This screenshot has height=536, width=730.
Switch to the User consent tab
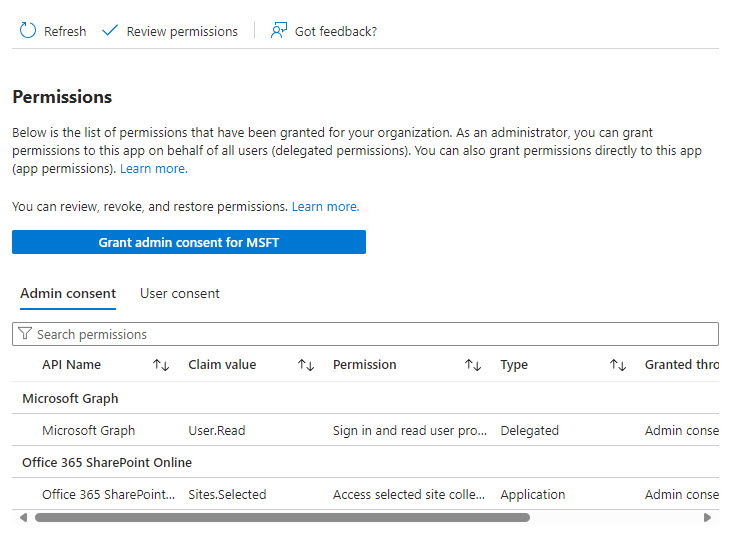(x=180, y=293)
